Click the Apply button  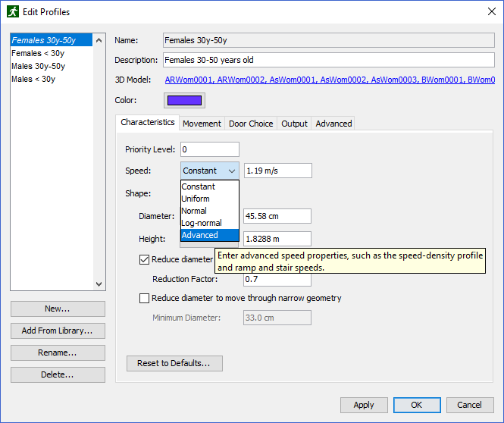364,405
